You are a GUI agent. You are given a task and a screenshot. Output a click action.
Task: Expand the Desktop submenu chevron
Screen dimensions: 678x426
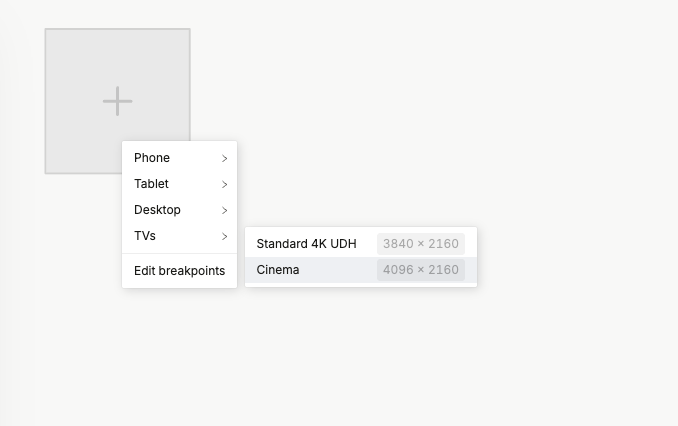point(225,210)
